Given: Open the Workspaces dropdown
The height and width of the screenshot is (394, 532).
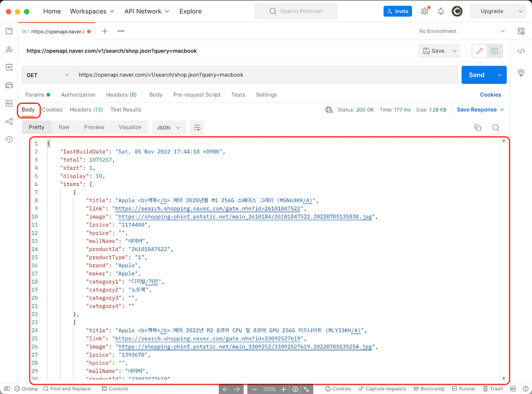Looking at the screenshot, I should (92, 11).
